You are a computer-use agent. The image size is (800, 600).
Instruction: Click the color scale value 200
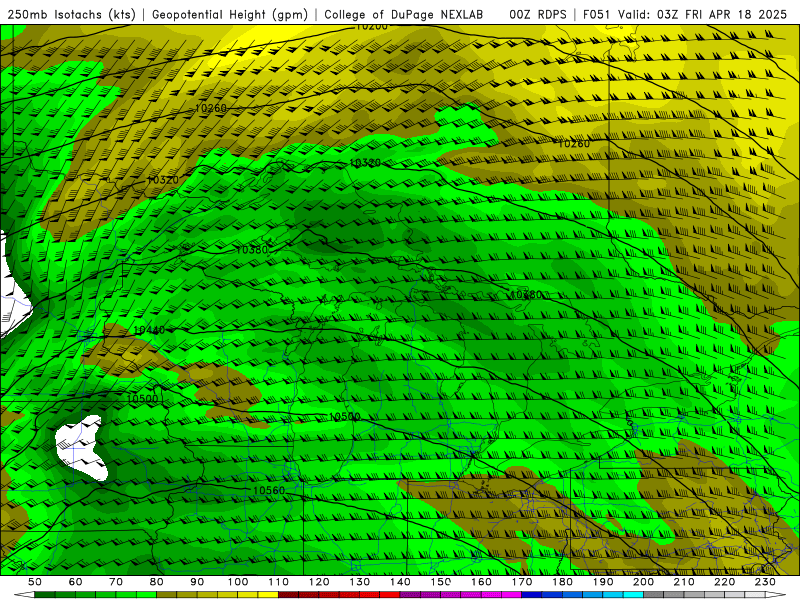point(644,582)
